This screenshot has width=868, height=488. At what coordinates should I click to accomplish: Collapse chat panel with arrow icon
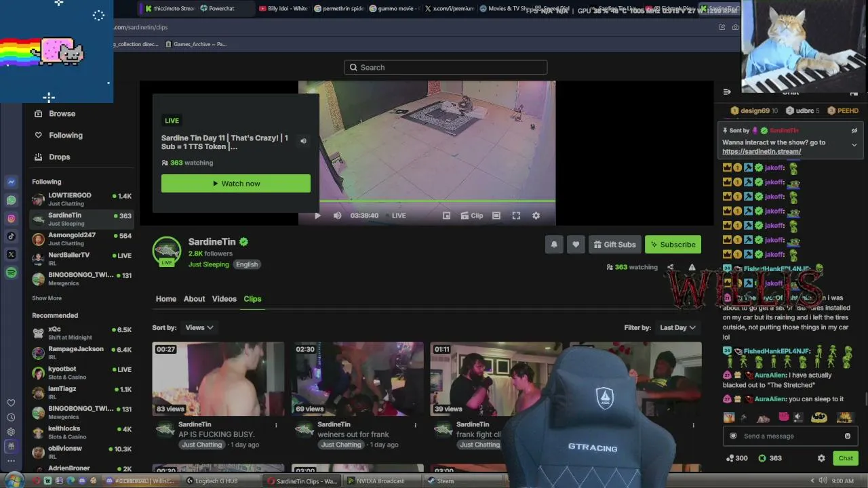(727, 92)
